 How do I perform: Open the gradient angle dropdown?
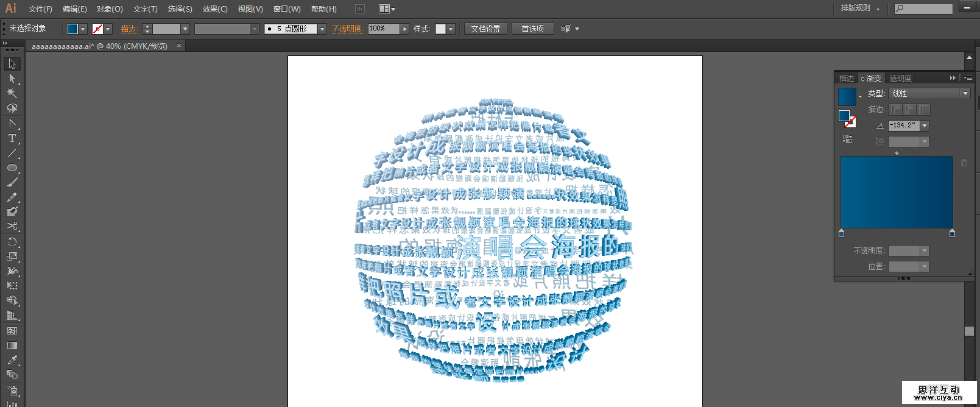click(x=925, y=126)
